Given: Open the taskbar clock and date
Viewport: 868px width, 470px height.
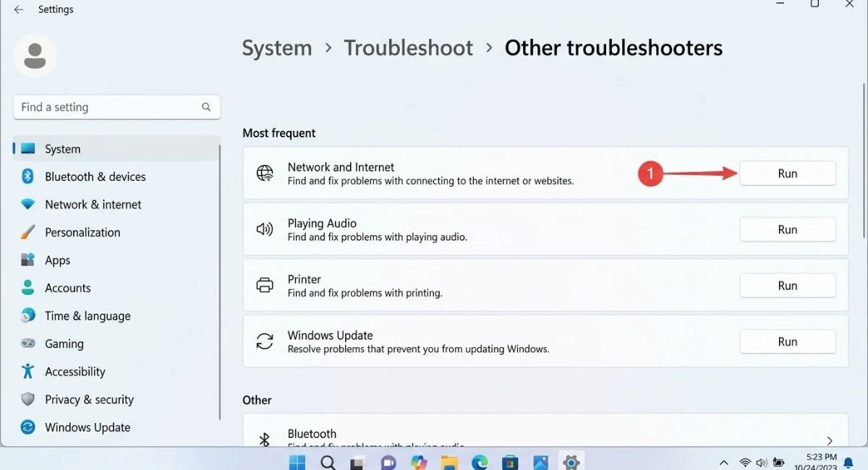Looking at the screenshot, I should 815,463.
